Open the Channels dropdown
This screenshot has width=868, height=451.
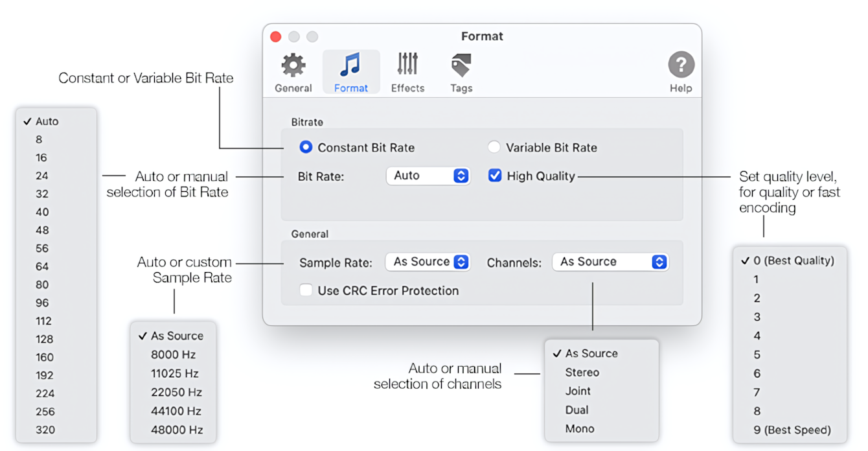coord(610,262)
